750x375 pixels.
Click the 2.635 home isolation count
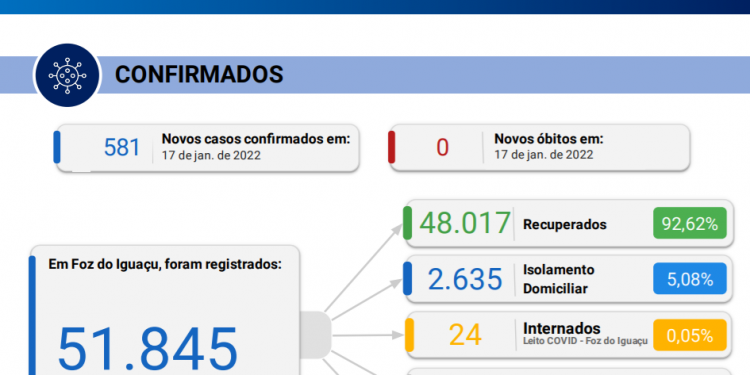pyautogui.click(x=465, y=280)
